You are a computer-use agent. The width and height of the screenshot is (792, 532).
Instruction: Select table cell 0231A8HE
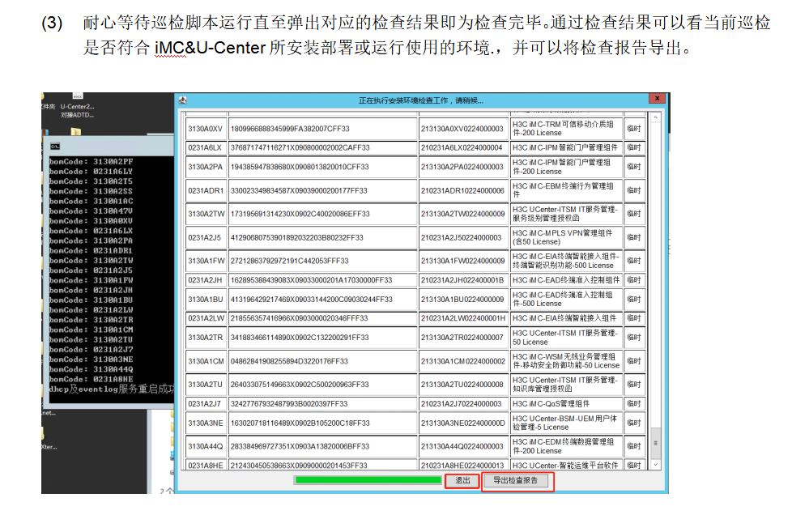[206, 465]
